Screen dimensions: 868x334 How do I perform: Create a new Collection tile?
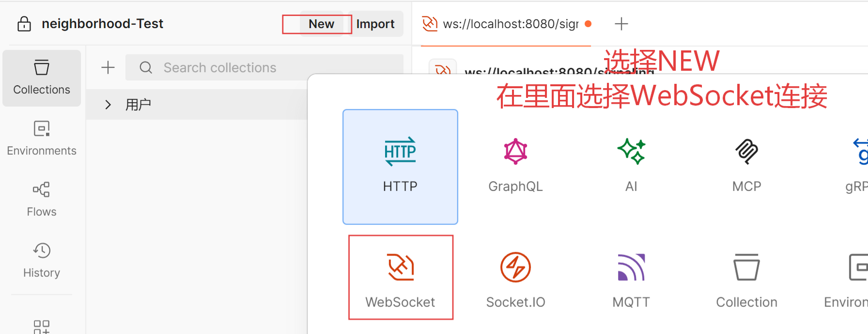point(746,281)
